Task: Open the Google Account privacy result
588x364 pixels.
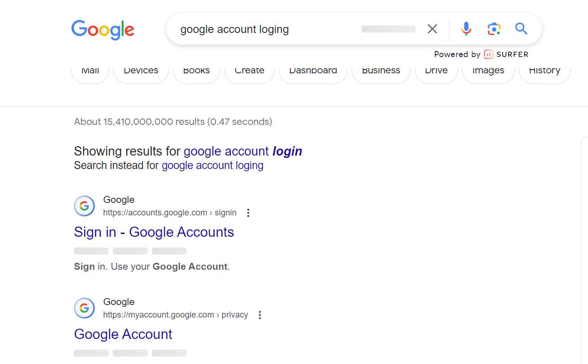Action: pyautogui.click(x=123, y=334)
